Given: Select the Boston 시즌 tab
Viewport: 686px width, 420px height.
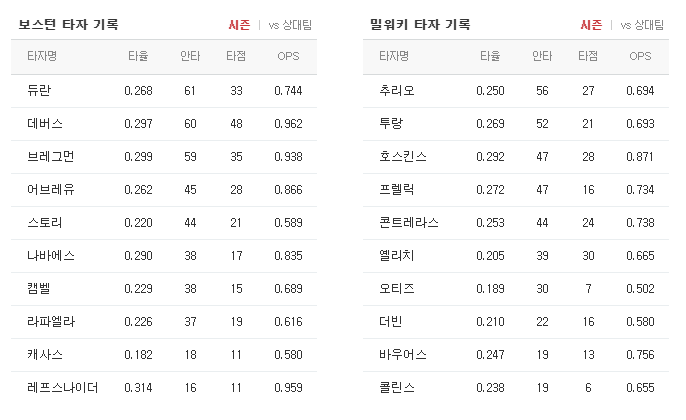Looking at the screenshot, I should pos(239,25).
